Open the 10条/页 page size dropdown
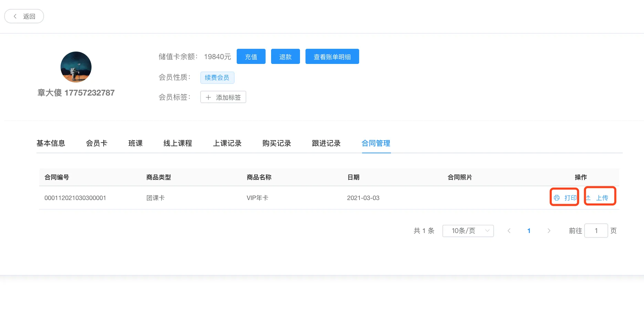The image size is (644, 321). (x=468, y=231)
